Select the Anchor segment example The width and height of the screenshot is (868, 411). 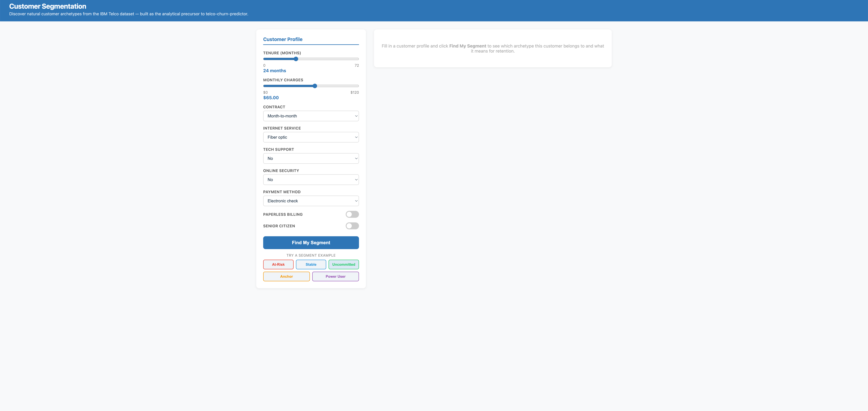tap(286, 276)
